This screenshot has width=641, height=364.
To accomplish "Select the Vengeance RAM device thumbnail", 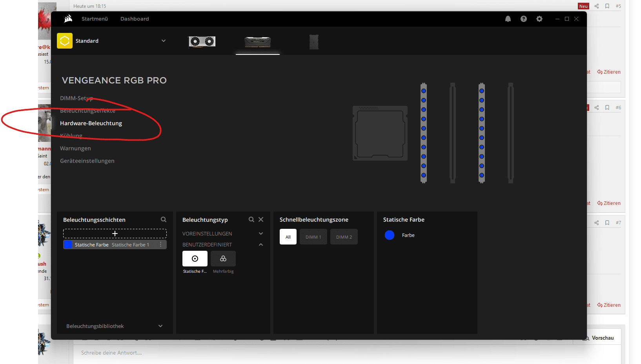I will click(258, 42).
